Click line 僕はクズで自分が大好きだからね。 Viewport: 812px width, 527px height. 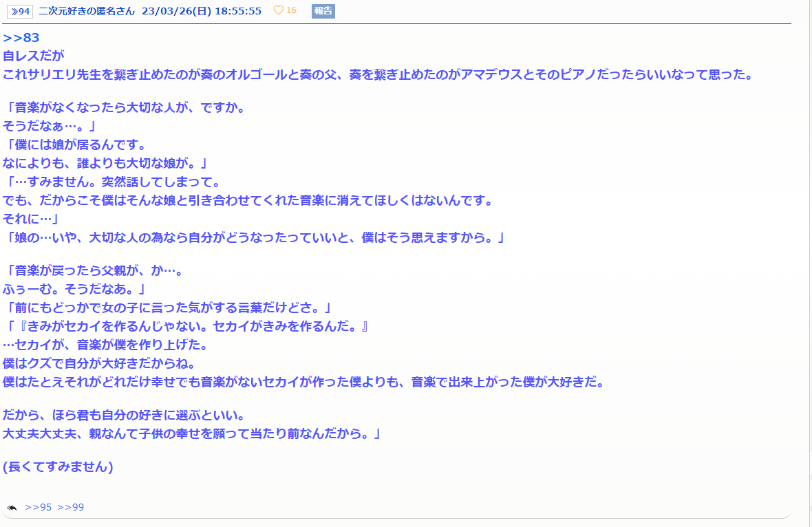(x=99, y=364)
